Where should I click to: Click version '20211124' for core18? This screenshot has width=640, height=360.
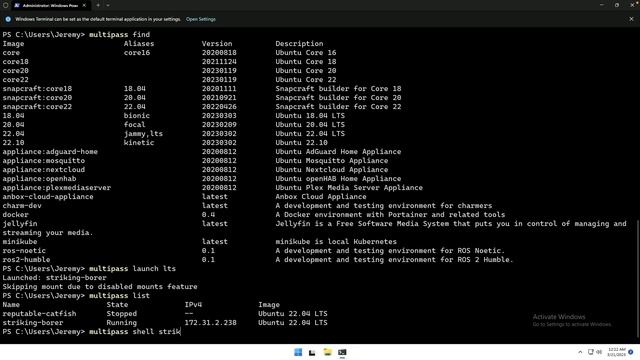tap(219, 62)
